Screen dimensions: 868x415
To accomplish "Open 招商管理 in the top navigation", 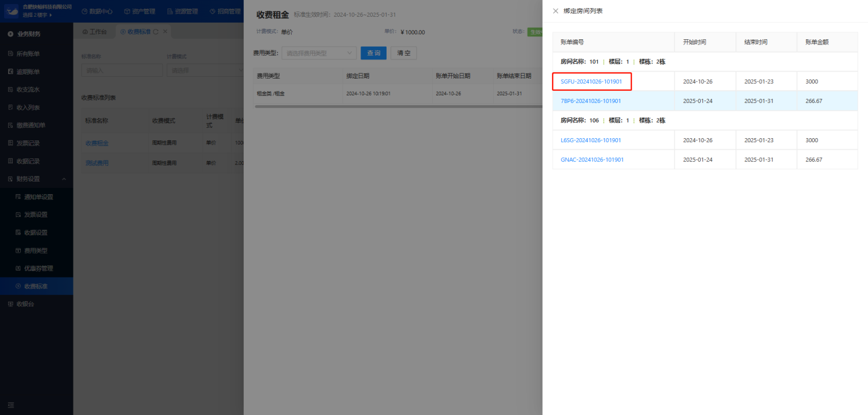I will click(229, 12).
